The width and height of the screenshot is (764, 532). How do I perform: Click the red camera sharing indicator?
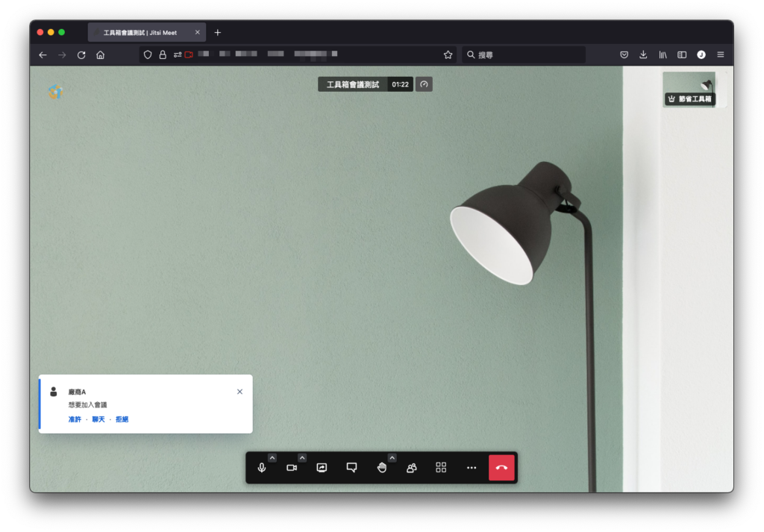[x=189, y=55]
